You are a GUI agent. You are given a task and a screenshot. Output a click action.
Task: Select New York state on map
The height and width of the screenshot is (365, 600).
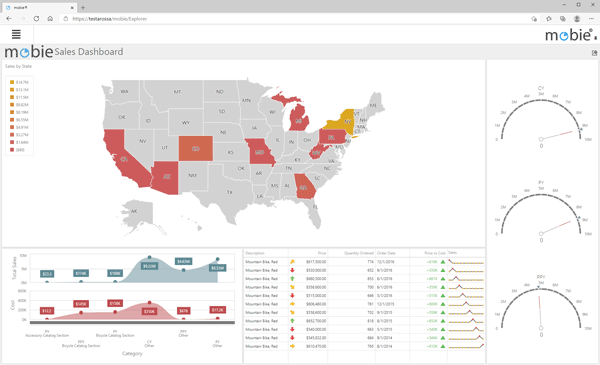(x=342, y=122)
